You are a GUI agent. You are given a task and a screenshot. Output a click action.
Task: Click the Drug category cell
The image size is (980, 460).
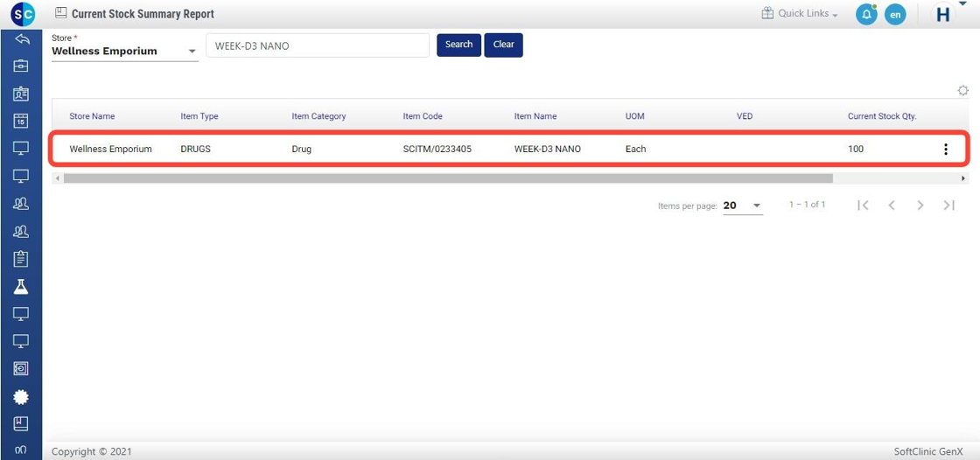(x=301, y=150)
